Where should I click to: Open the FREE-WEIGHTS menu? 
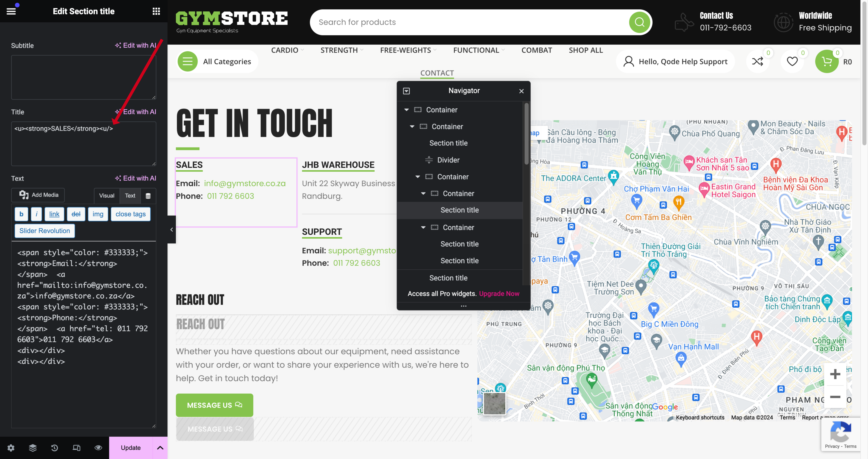click(408, 50)
